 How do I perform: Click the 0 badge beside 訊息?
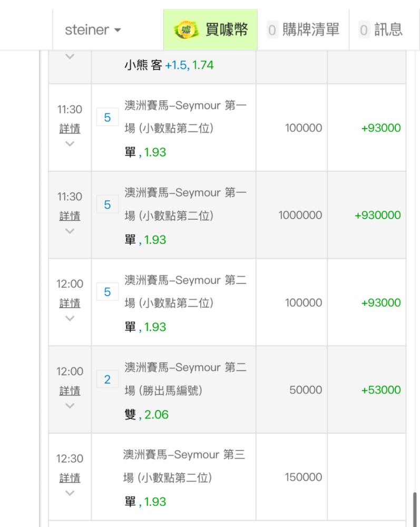pyautogui.click(x=364, y=30)
